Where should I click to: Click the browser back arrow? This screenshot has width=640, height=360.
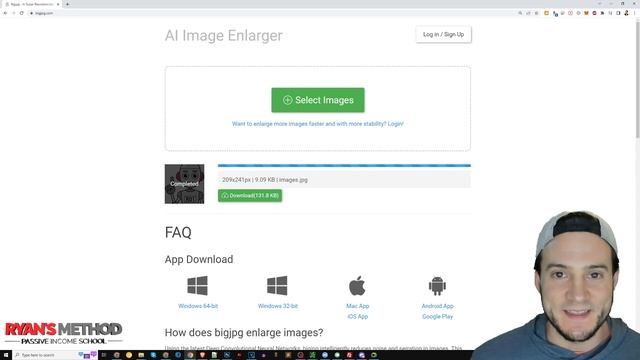(x=5, y=13)
